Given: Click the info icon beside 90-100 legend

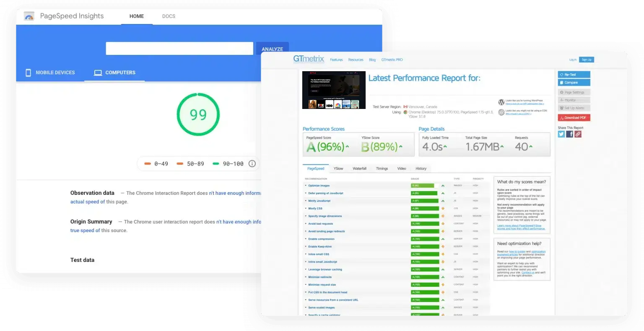Looking at the screenshot, I should point(252,164).
